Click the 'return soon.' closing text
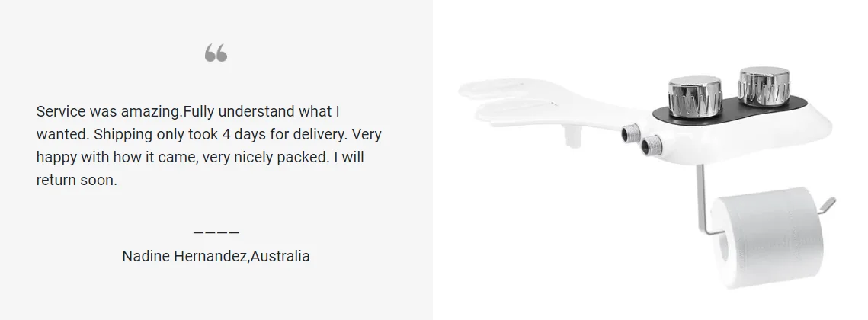868x320 pixels. tap(76, 181)
